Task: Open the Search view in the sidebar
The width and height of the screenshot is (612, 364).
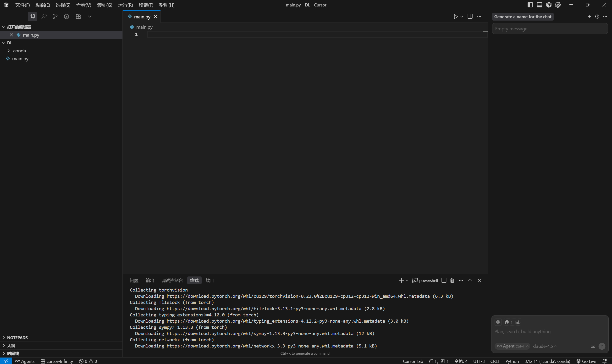Action: pyautogui.click(x=44, y=17)
